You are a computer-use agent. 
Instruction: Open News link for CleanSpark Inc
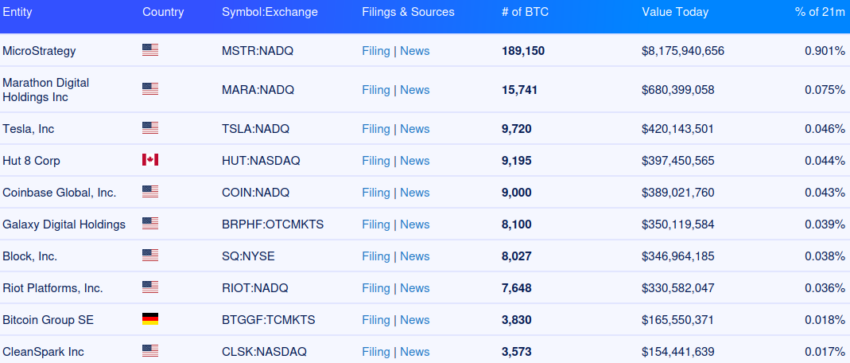(415, 352)
